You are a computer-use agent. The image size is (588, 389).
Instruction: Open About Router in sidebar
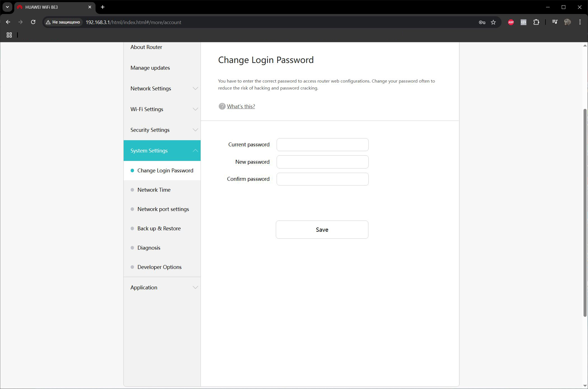(x=146, y=47)
